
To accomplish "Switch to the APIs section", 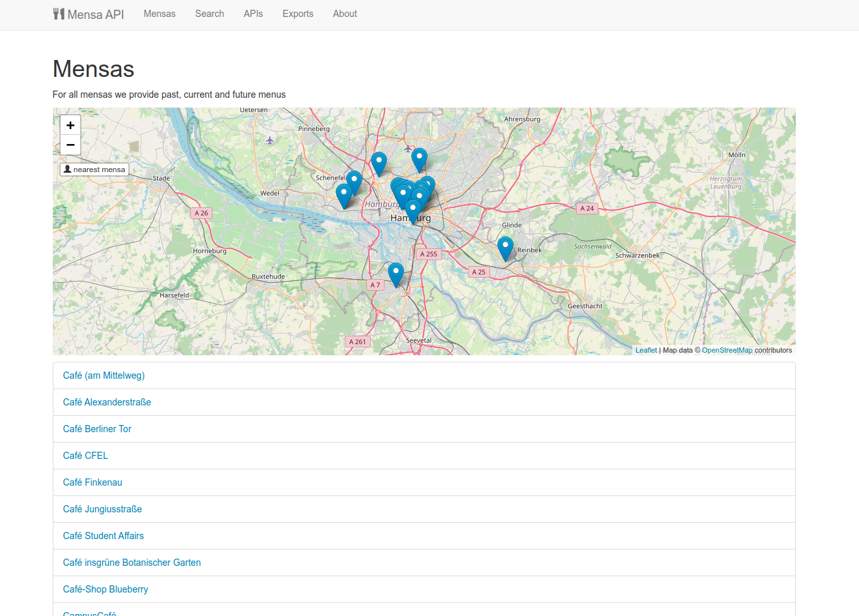I will [253, 14].
